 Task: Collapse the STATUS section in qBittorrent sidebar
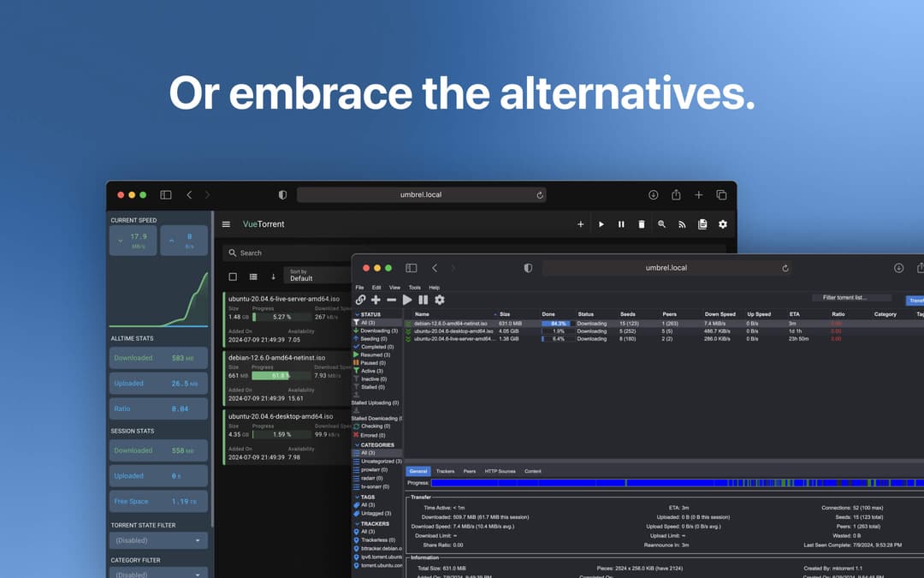[x=358, y=314]
